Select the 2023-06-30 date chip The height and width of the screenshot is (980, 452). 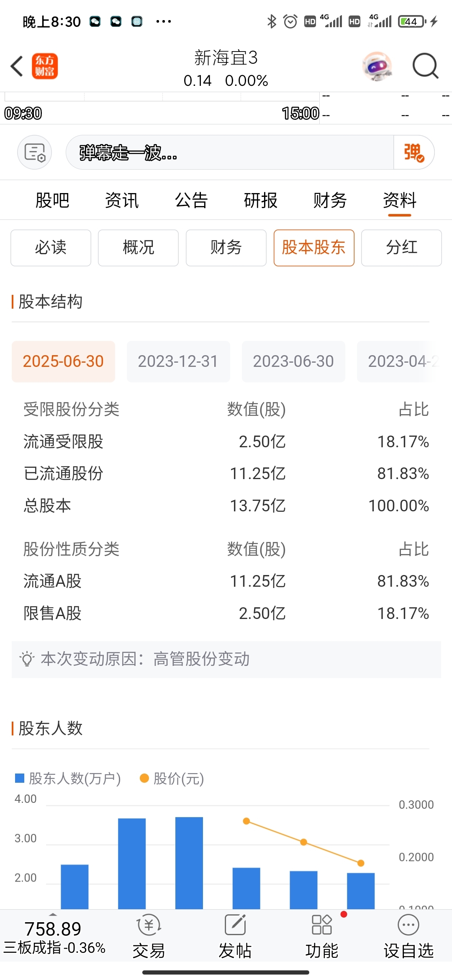pos(293,361)
